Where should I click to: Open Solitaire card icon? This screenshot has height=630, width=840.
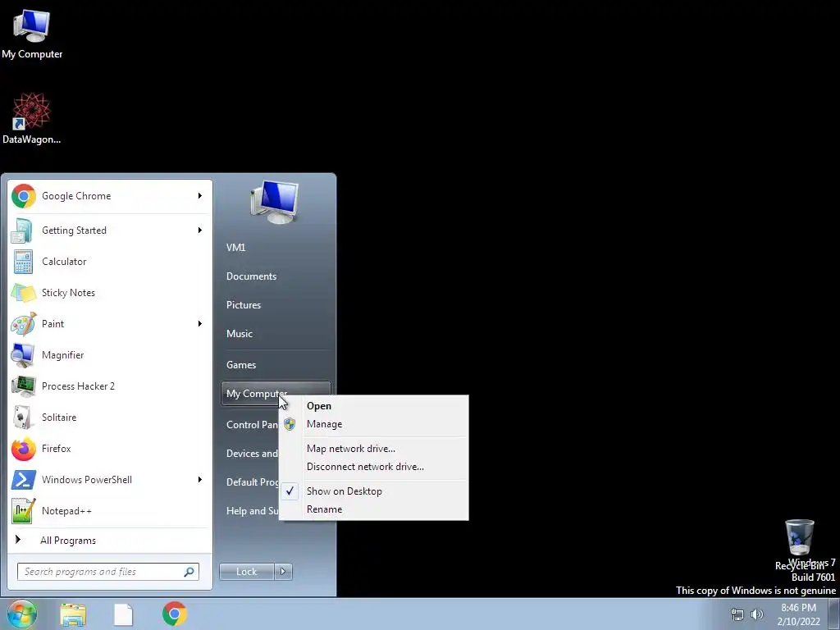(x=24, y=418)
